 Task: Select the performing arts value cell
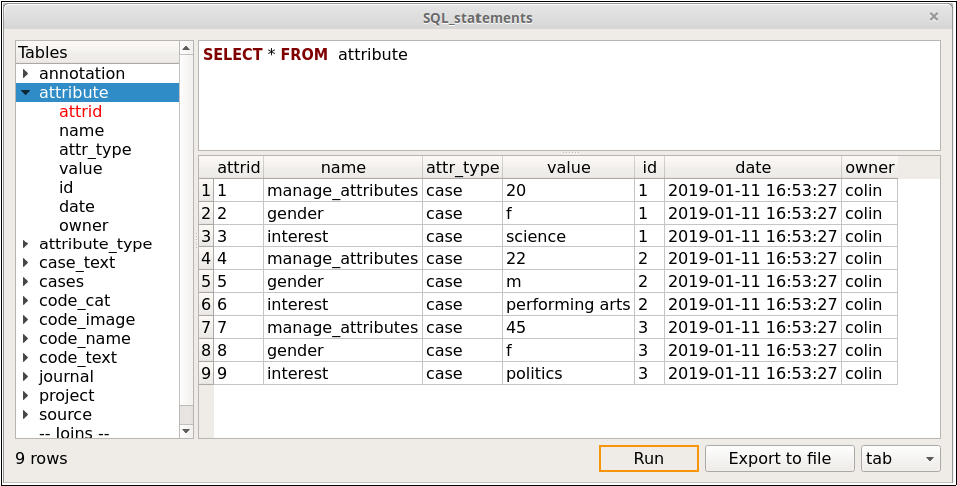(567, 305)
